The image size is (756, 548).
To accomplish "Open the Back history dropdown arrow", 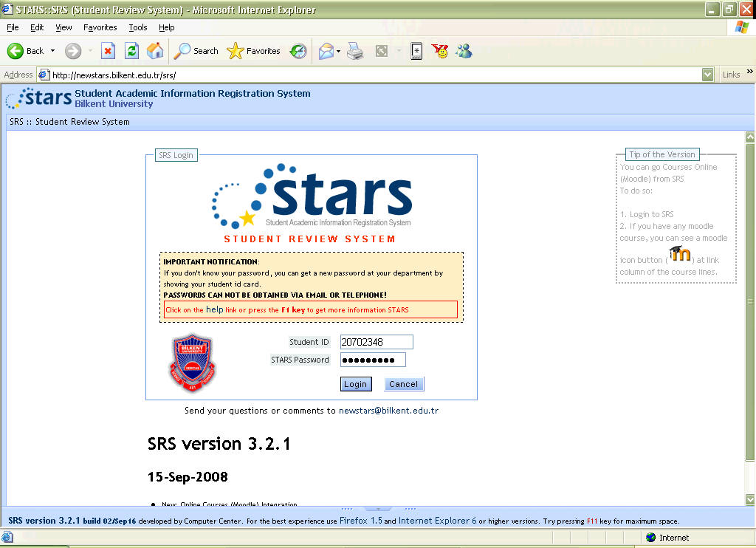I will click(52, 51).
